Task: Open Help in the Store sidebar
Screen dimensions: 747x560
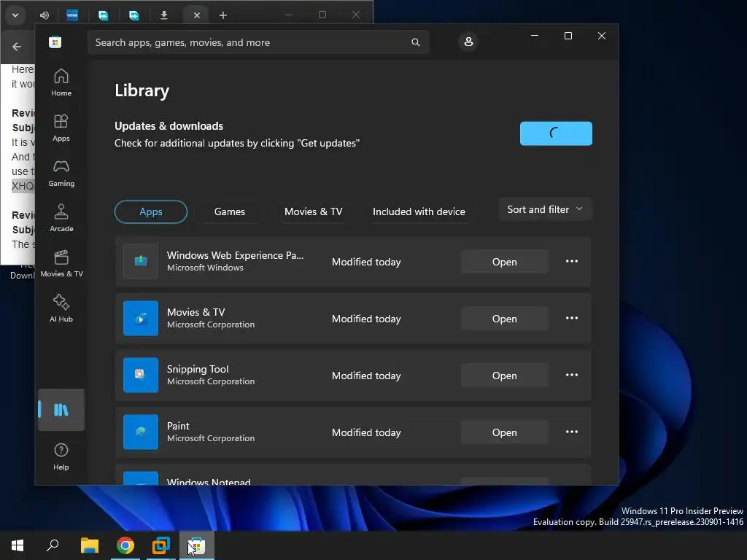Action: pos(61,457)
